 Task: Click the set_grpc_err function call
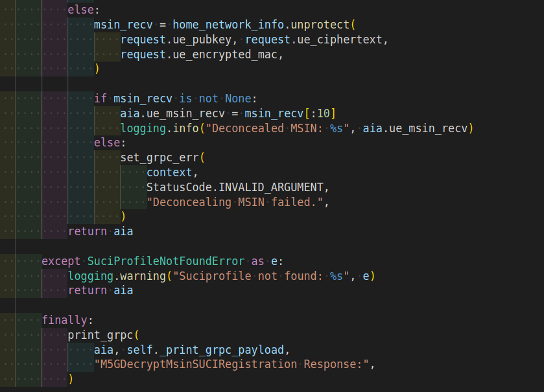[160, 157]
